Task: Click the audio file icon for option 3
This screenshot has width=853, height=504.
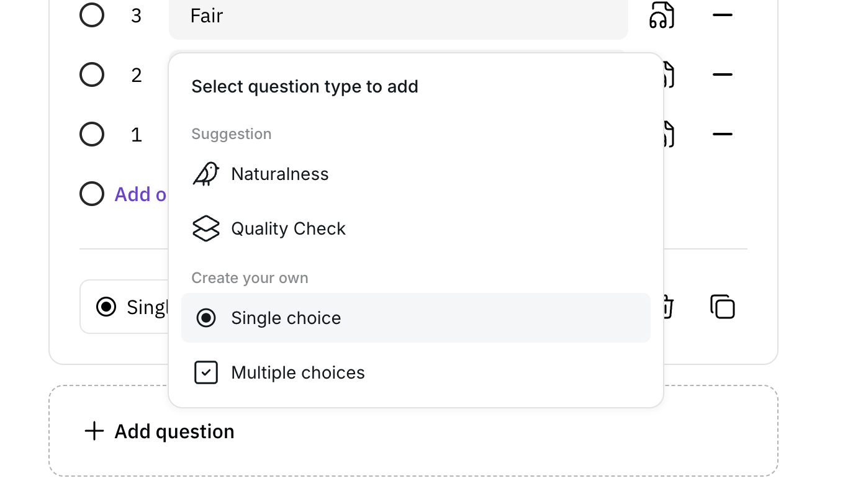Action: (662, 15)
